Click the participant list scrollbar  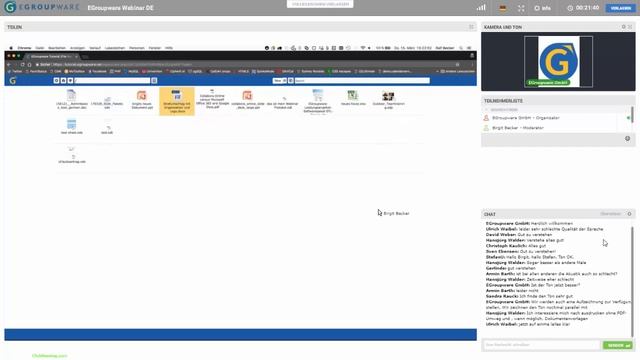(632, 115)
